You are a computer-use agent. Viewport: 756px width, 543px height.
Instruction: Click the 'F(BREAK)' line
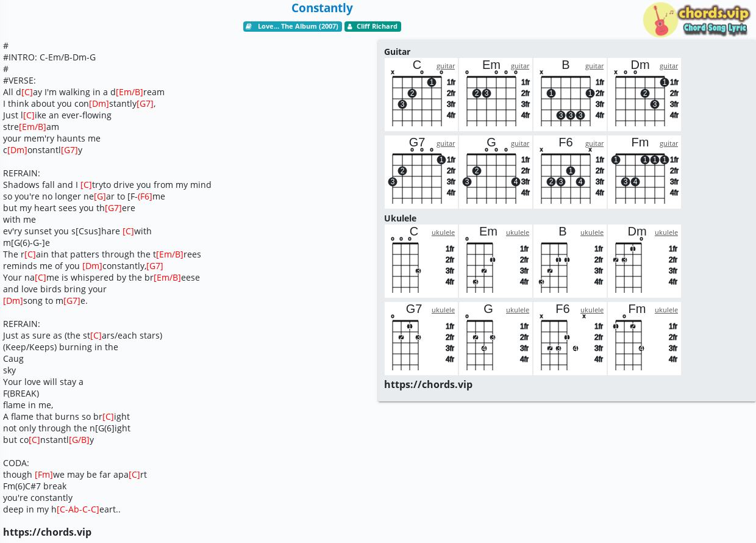point(21,394)
